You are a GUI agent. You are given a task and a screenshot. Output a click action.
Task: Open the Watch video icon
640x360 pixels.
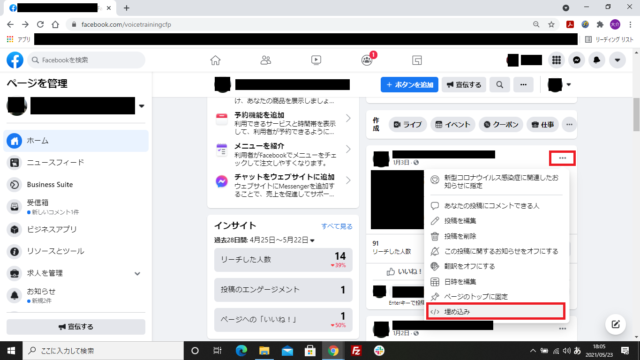pyautogui.click(x=316, y=60)
